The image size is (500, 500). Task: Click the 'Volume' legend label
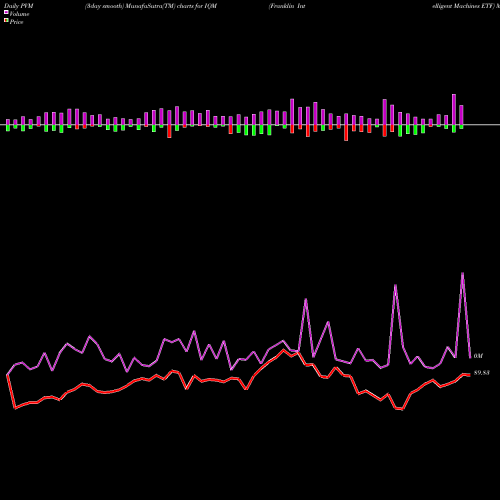point(19,14)
